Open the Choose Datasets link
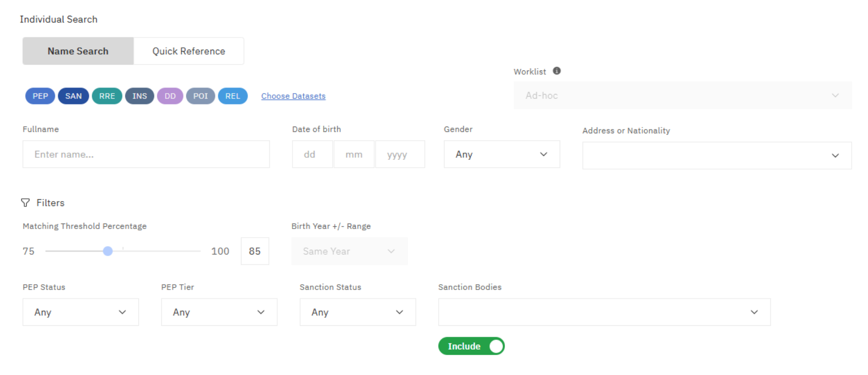The height and width of the screenshot is (375, 868). click(293, 96)
